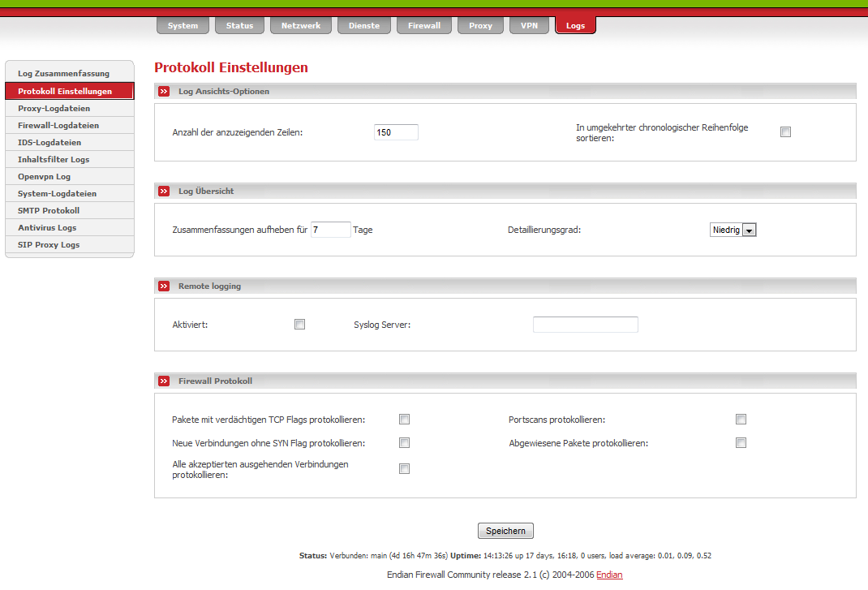Screen dimensions: 868x590
Task: Check Abgewiesene Pakete protokollieren
Action: coord(741,443)
